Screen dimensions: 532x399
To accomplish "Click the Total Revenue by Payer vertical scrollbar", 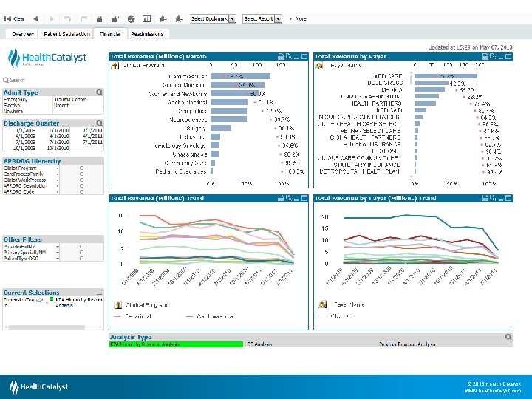I will 412,79.
